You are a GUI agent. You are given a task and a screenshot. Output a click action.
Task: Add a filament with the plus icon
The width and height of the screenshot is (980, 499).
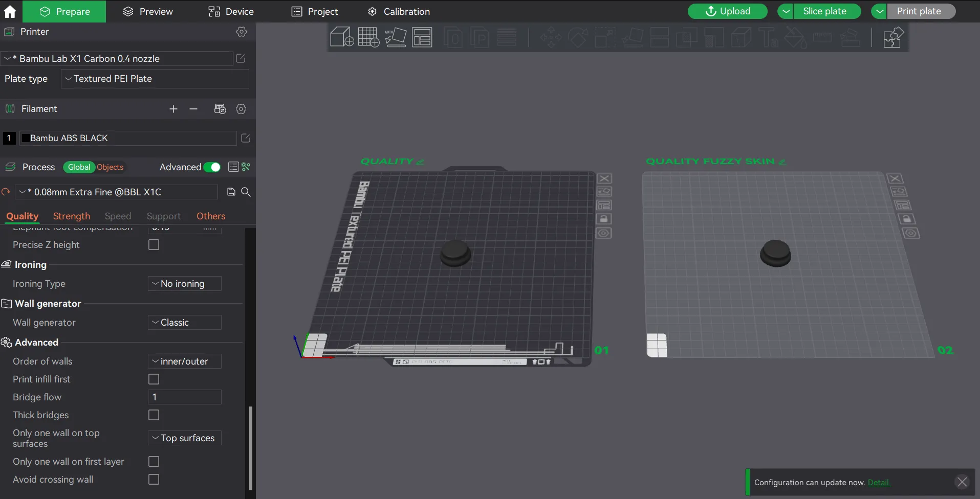click(173, 109)
